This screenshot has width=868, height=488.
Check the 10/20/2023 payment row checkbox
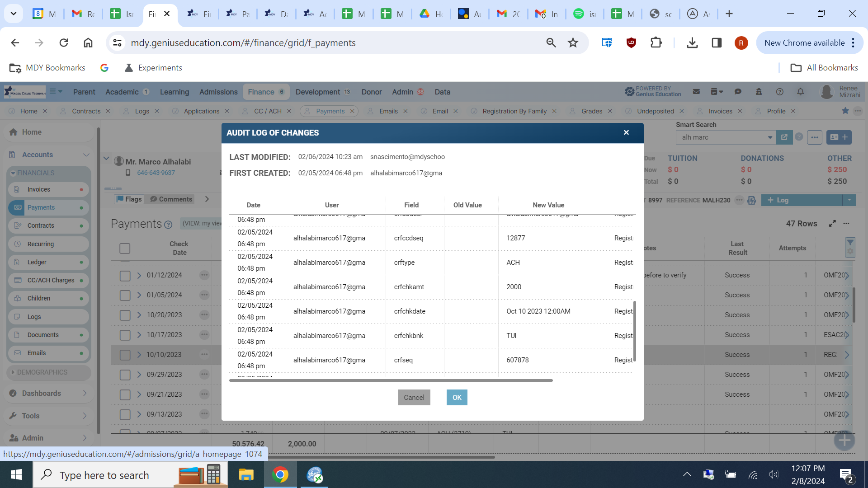click(125, 315)
